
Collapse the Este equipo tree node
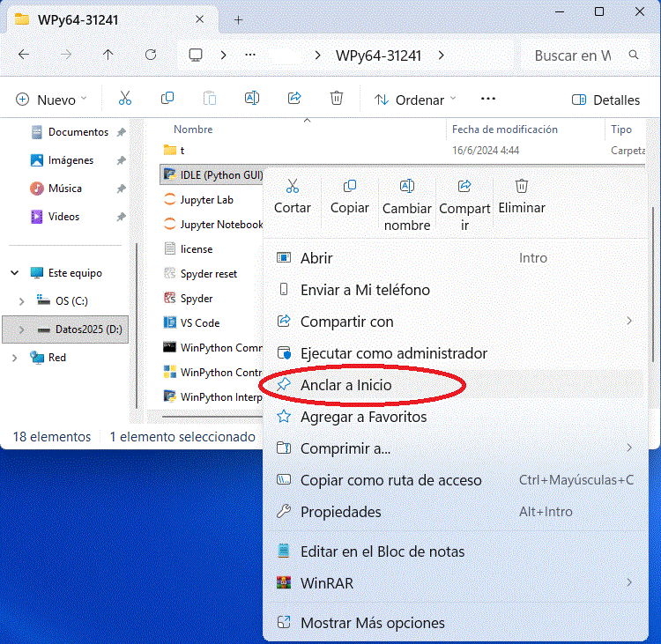point(15,273)
